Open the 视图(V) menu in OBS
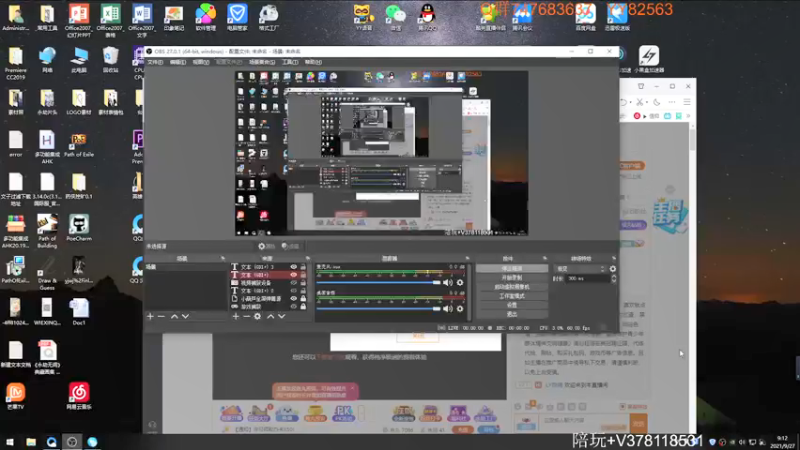This screenshot has width=800, height=450. pyautogui.click(x=201, y=62)
